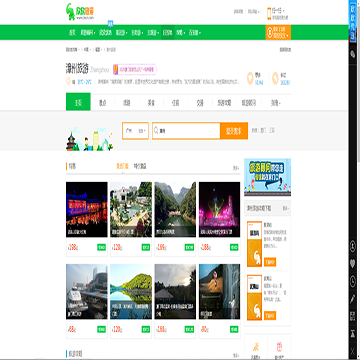Click the green button beside the 298 price
360x360 pixels.
pyautogui.click(x=102, y=247)
